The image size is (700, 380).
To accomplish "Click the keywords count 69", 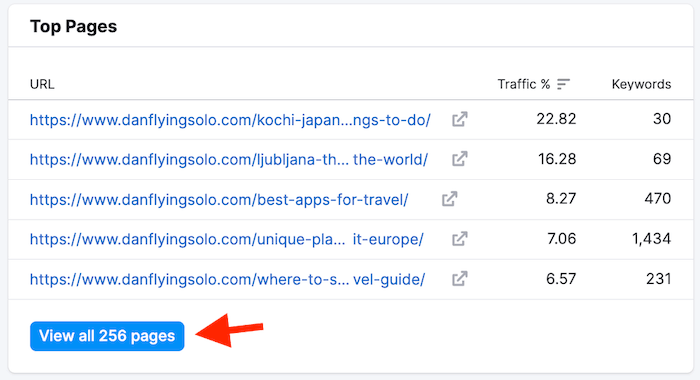I will click(x=662, y=159).
